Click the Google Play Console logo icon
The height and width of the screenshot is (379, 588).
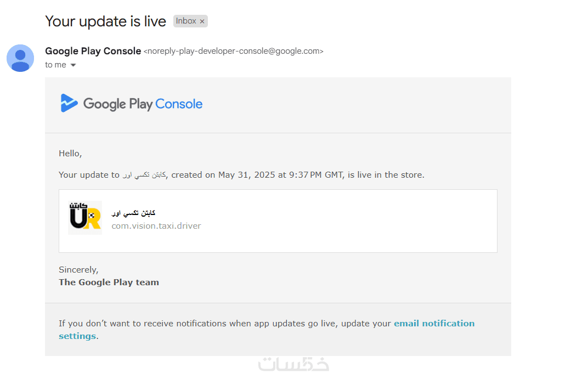tap(69, 103)
